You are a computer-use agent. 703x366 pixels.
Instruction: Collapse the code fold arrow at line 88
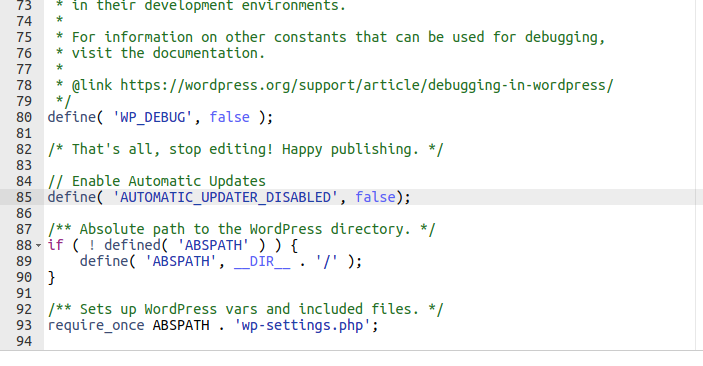(x=38, y=246)
